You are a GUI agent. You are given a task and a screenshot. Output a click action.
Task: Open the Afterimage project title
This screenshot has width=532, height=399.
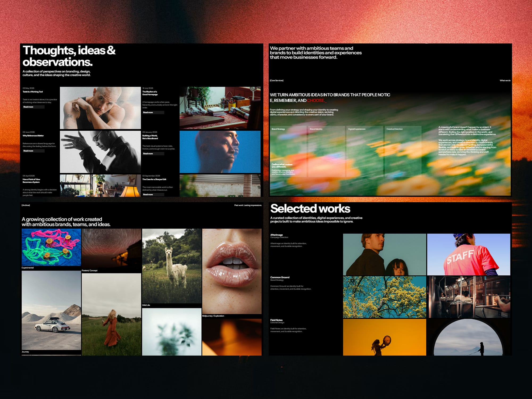(x=276, y=235)
